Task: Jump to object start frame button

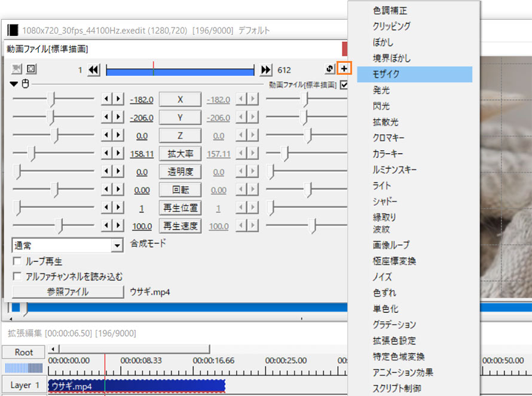Action: coord(94,70)
